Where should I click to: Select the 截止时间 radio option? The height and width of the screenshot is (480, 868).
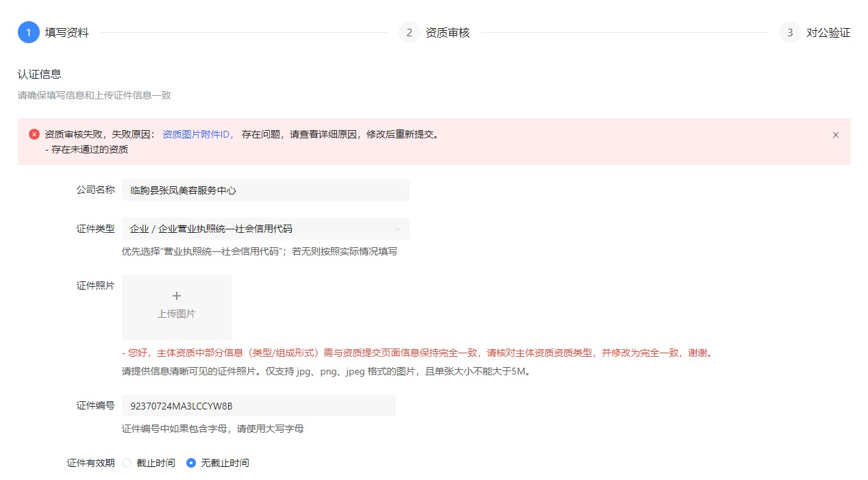(x=127, y=463)
